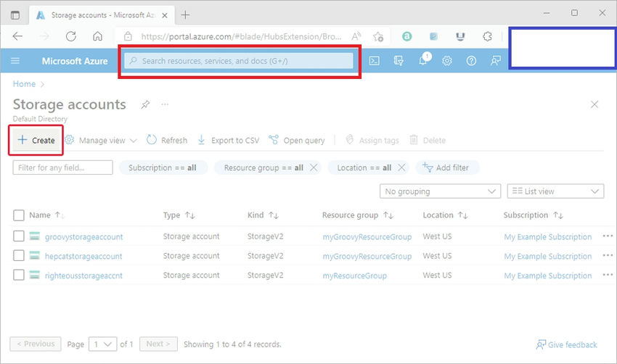Open the Help question mark icon
This screenshot has height=364, width=617.
pyautogui.click(x=471, y=60)
